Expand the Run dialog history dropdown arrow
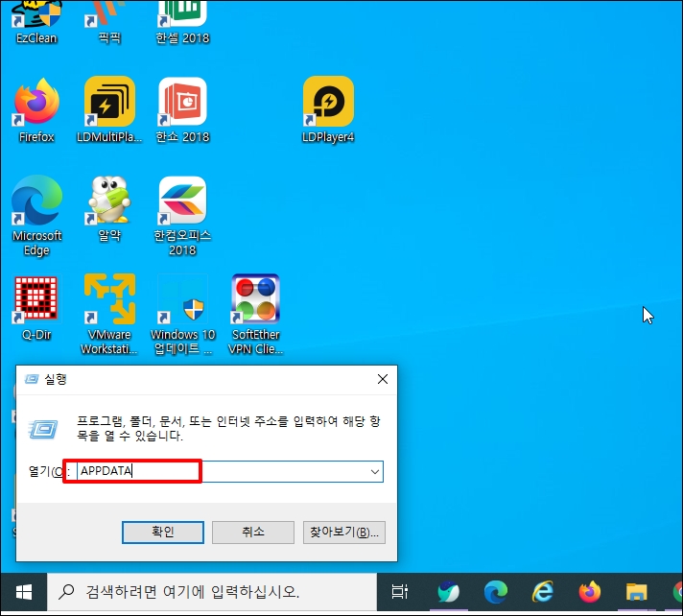The height and width of the screenshot is (616, 683). (x=375, y=472)
